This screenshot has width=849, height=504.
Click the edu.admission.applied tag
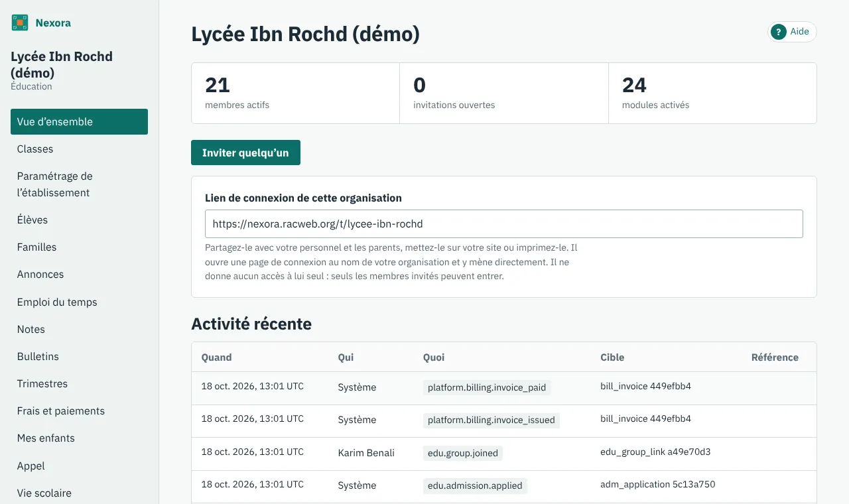[x=475, y=485]
